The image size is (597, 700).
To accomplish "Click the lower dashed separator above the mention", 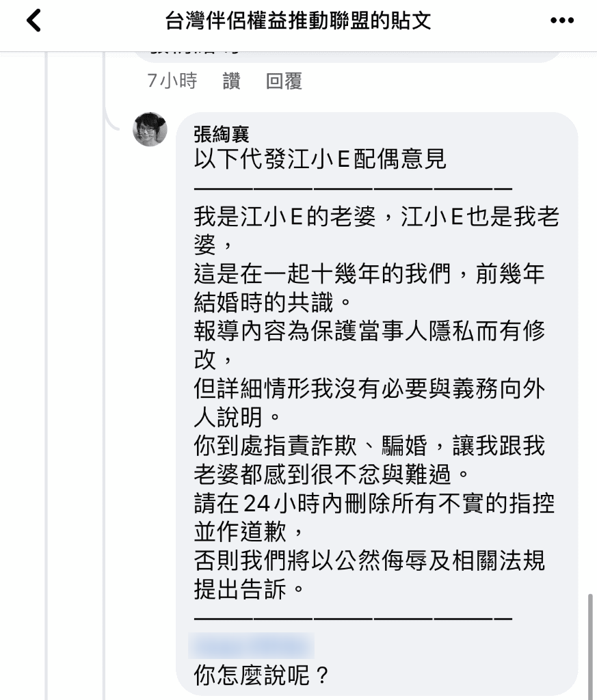I will click(353, 617).
